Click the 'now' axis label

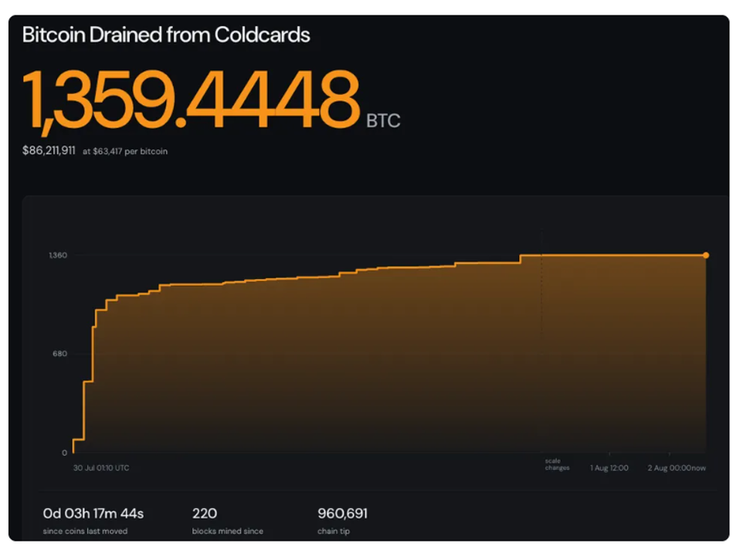tap(699, 468)
